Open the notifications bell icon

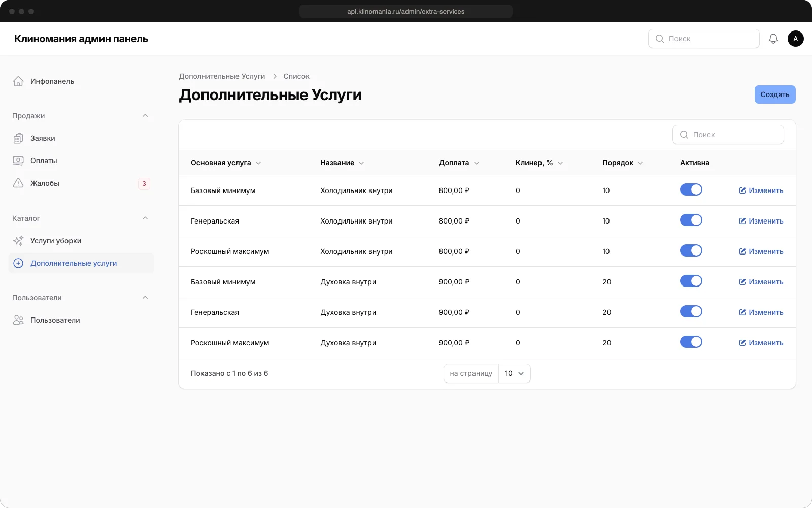773,39
